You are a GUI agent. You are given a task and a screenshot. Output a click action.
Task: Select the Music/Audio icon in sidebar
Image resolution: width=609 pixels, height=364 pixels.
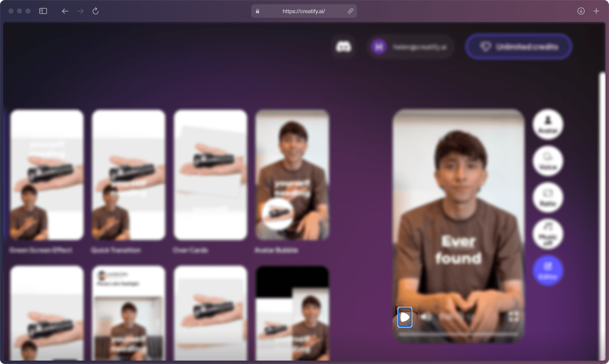pos(548,234)
